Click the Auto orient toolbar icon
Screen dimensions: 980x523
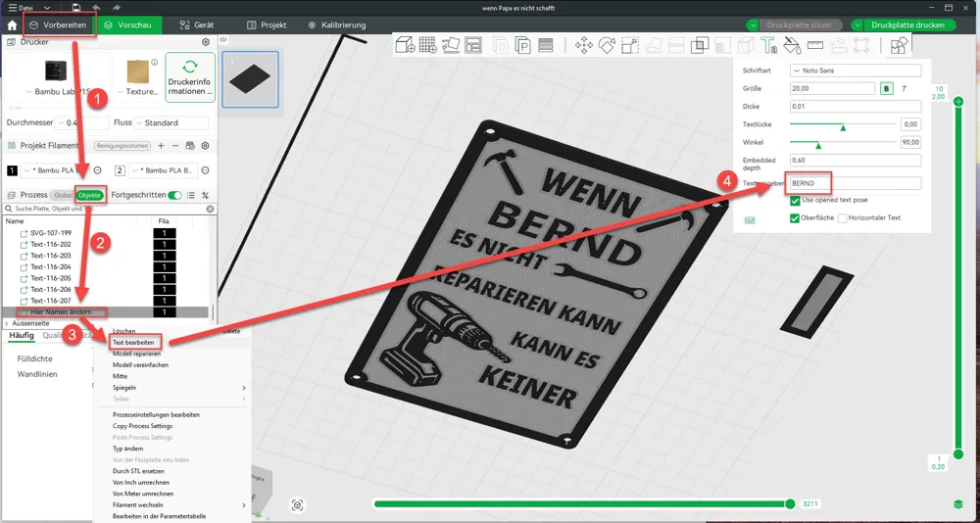pyautogui.click(x=451, y=45)
